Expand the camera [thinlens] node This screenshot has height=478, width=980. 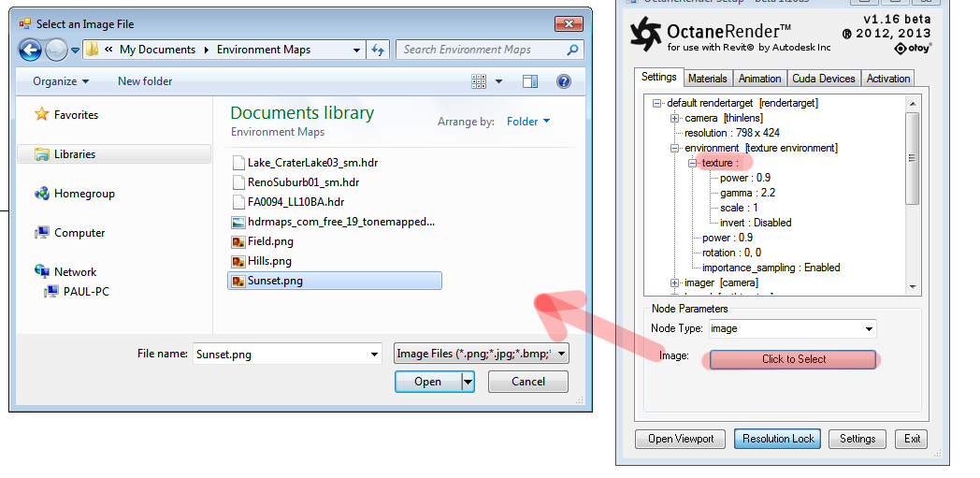(674, 118)
